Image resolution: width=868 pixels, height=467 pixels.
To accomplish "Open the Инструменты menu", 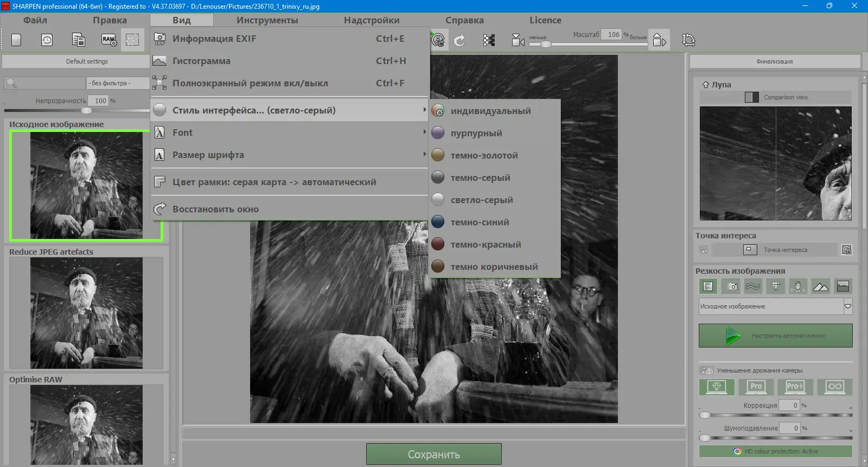I will [x=267, y=20].
